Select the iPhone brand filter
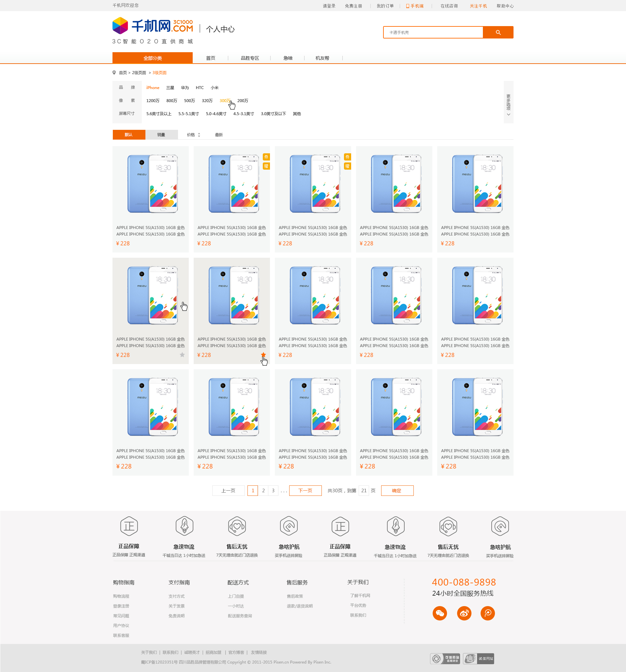 [152, 87]
